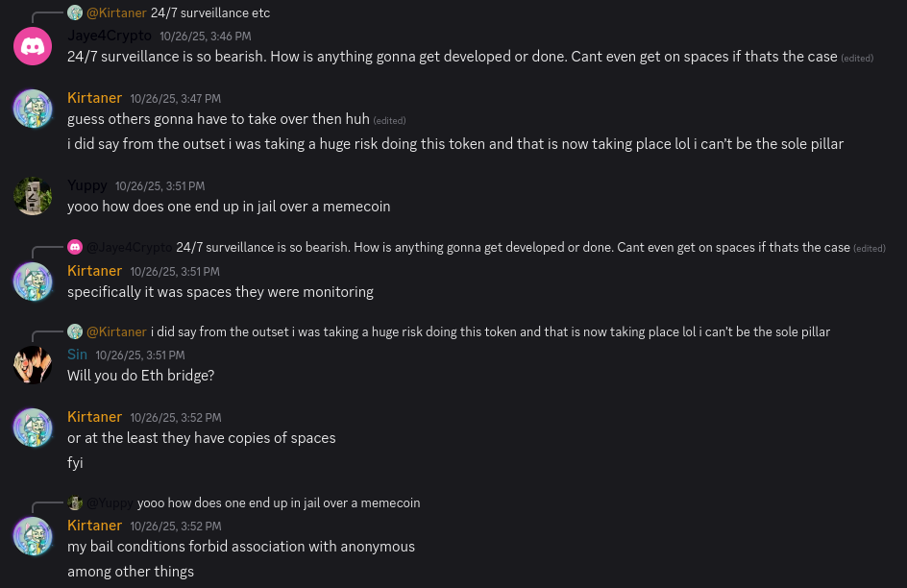Click the 'Will you do Eth bridge?' message
Viewport: 907px width, 588px height.
pos(140,376)
